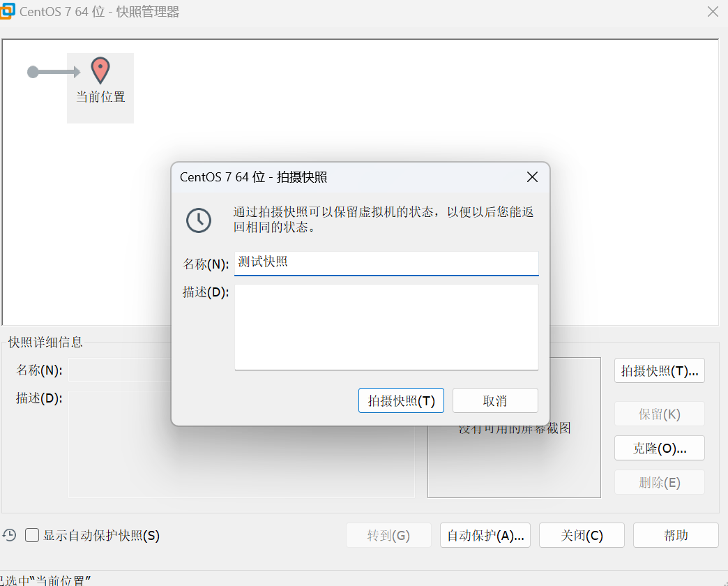Click the gray snapshot timeline start node

pyautogui.click(x=33, y=72)
